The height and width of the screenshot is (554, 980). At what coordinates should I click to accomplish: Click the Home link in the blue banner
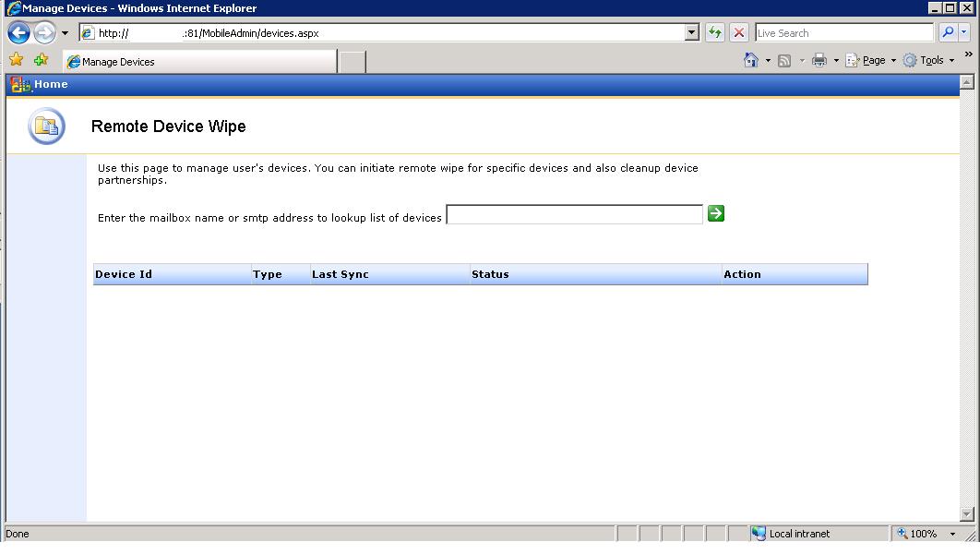pos(51,84)
